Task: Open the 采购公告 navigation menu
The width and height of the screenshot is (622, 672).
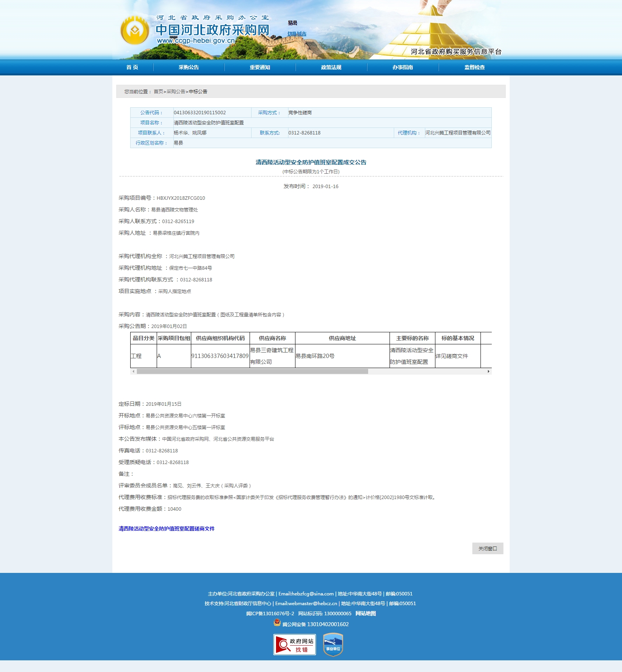Action: [189, 67]
